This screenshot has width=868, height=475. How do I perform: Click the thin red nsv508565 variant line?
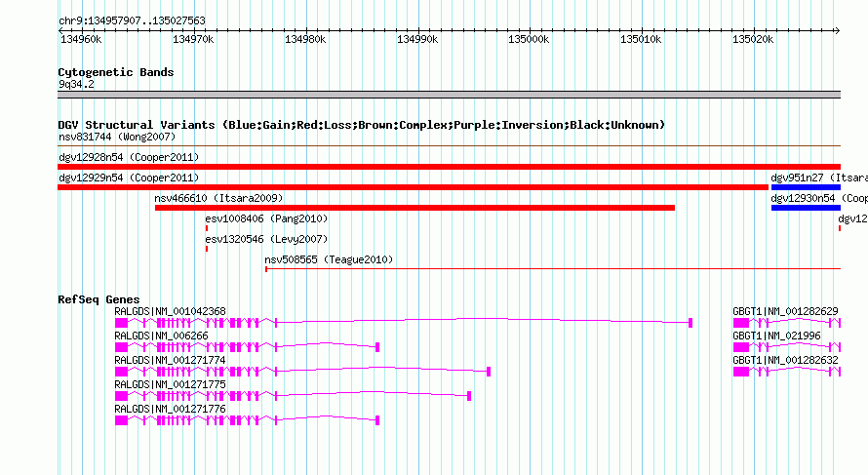click(553, 269)
